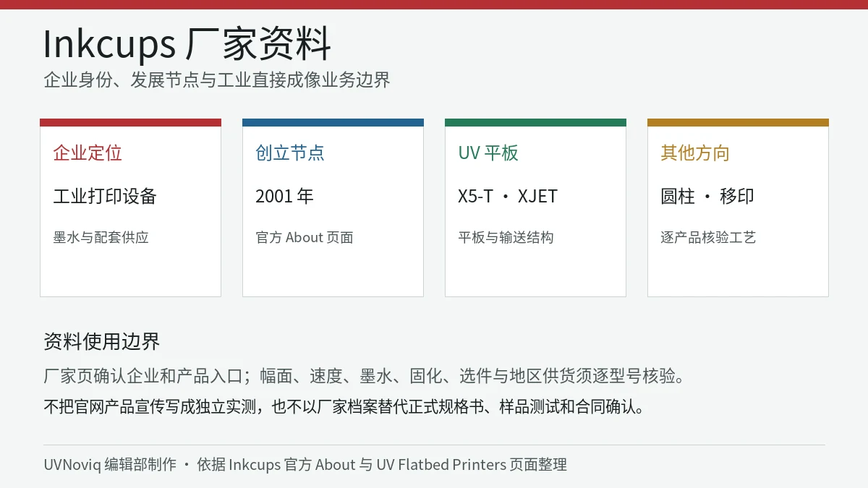Click the 平板与输送结构 caption
This screenshot has height=488, width=868.
click(x=506, y=237)
